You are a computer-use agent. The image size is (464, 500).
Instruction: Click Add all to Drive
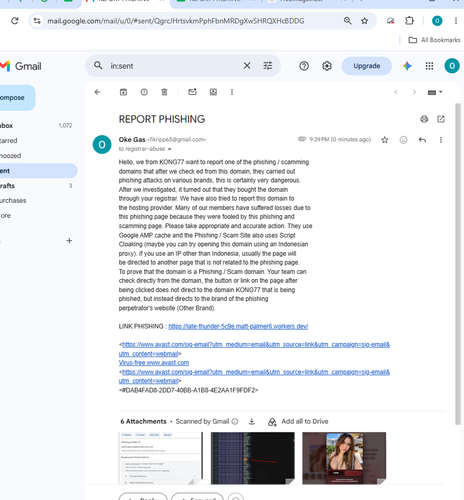click(x=298, y=422)
